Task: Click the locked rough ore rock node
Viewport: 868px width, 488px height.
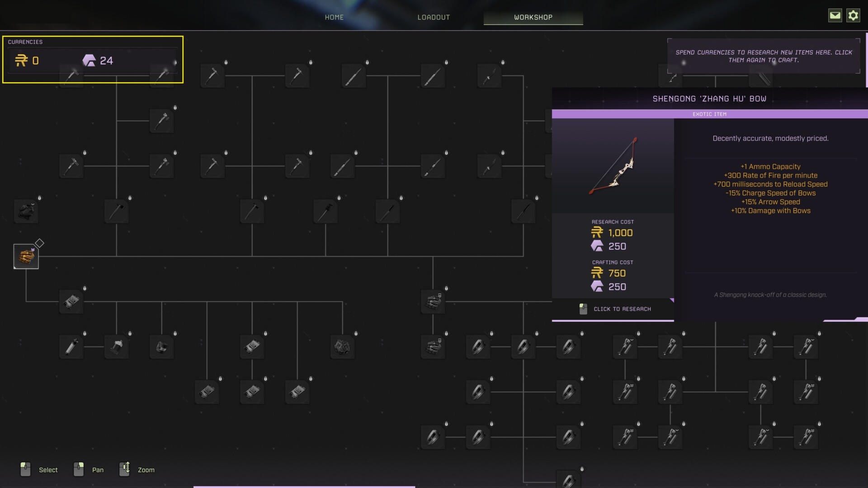Action: [342, 347]
